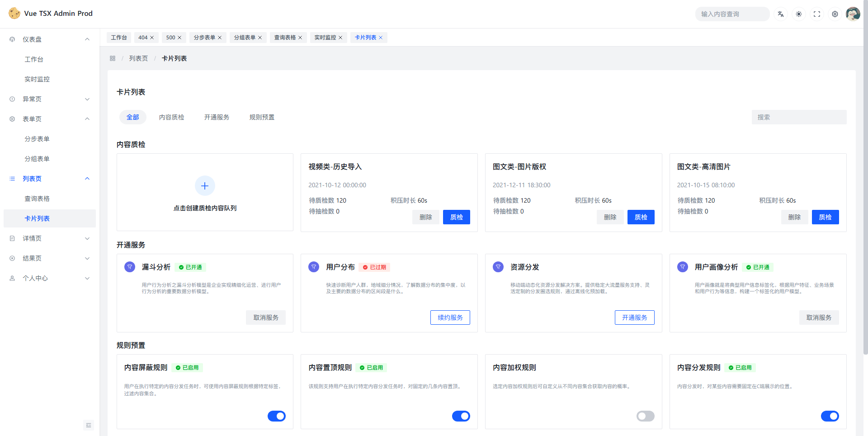
Task: Click the user avatar in top-right
Action: tap(853, 14)
